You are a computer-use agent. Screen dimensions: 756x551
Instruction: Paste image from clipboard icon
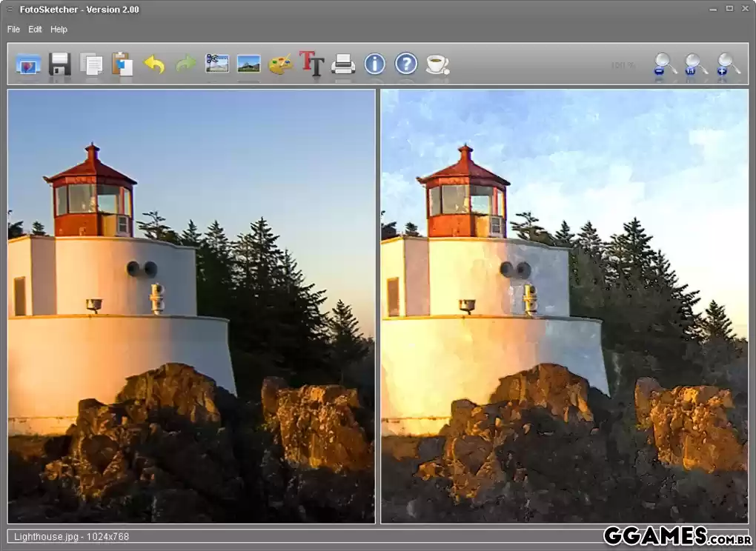(122, 64)
